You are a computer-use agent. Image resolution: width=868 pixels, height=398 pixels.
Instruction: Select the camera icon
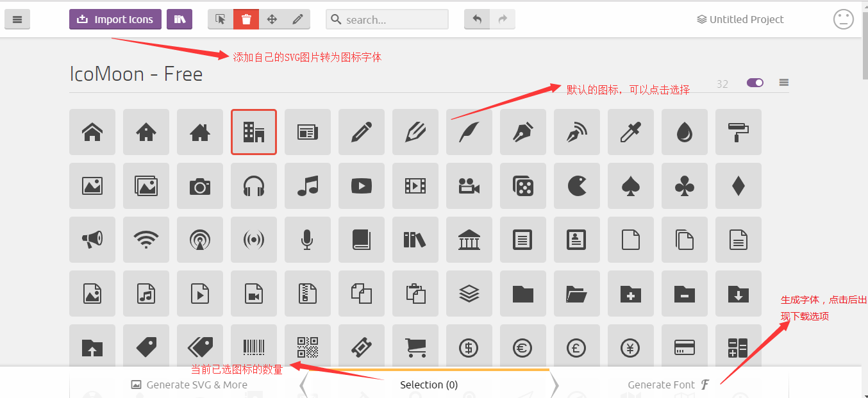200,186
